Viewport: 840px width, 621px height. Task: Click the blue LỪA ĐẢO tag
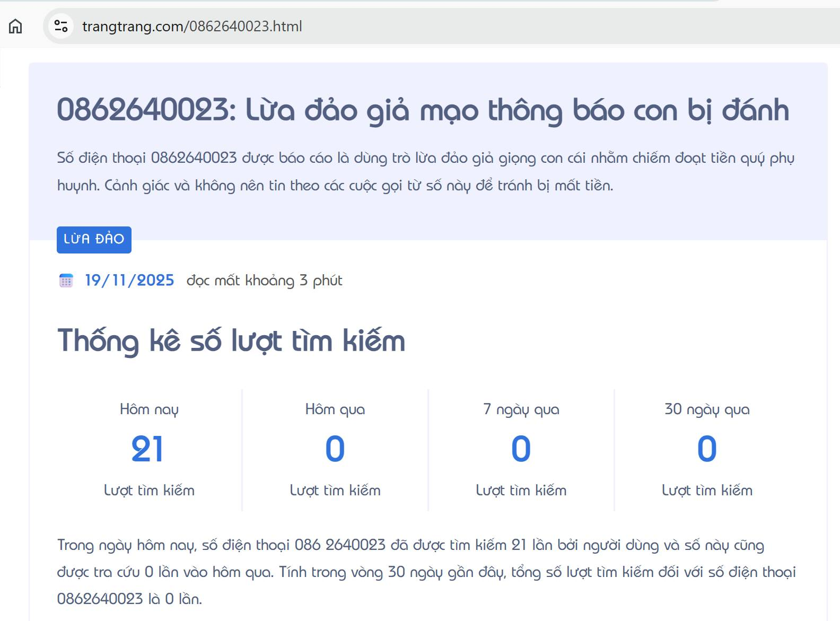[x=94, y=240]
